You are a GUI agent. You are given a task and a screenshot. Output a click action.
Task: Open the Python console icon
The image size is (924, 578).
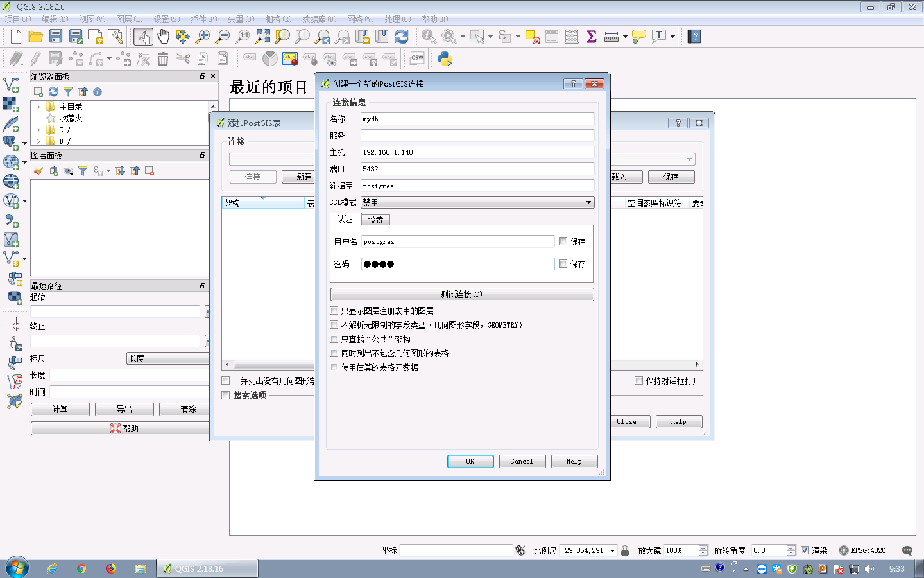point(445,59)
